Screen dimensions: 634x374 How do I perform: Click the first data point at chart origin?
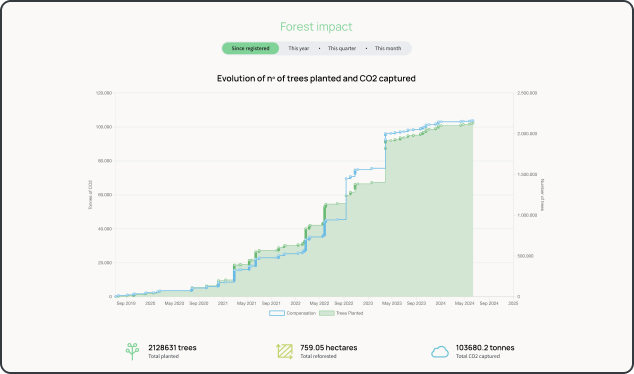[x=116, y=296]
